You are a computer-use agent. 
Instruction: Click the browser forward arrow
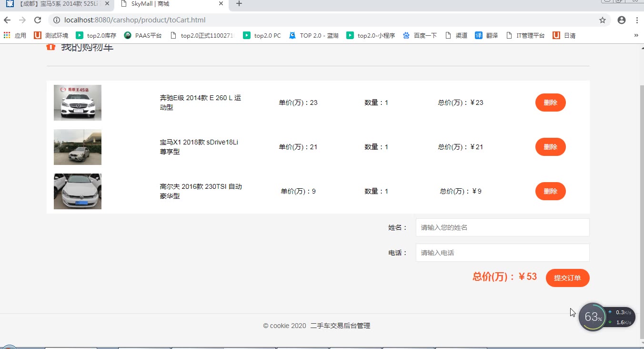tap(22, 20)
